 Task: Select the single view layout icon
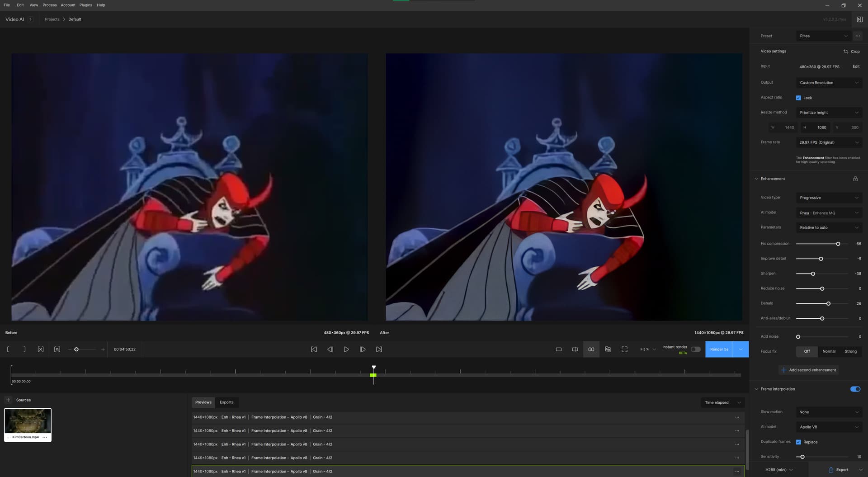pyautogui.click(x=559, y=349)
